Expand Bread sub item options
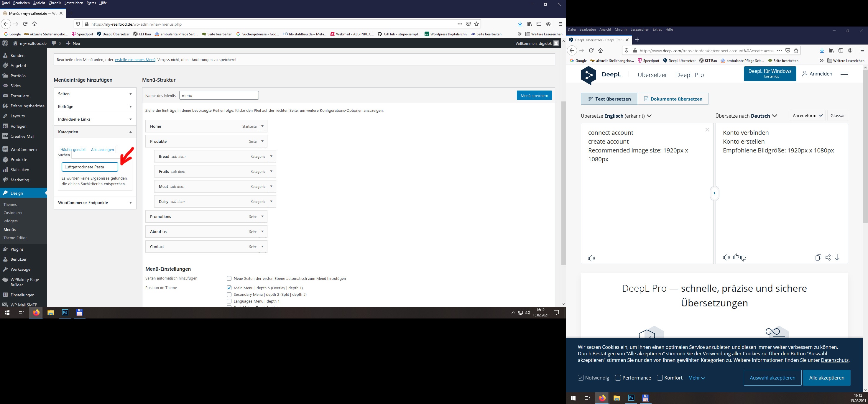Image resolution: width=868 pixels, height=404 pixels. click(271, 156)
